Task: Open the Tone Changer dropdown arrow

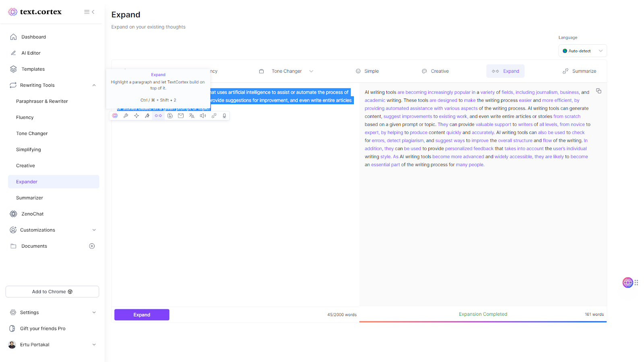Action: click(x=311, y=72)
